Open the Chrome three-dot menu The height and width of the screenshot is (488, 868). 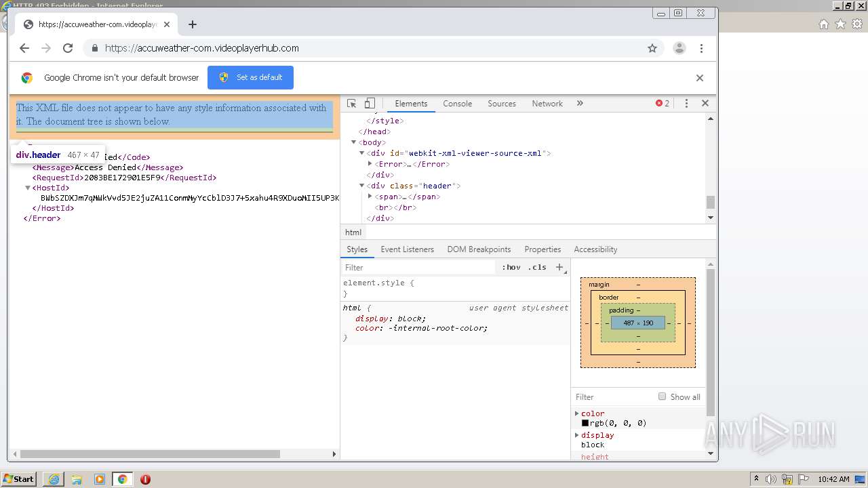point(702,48)
